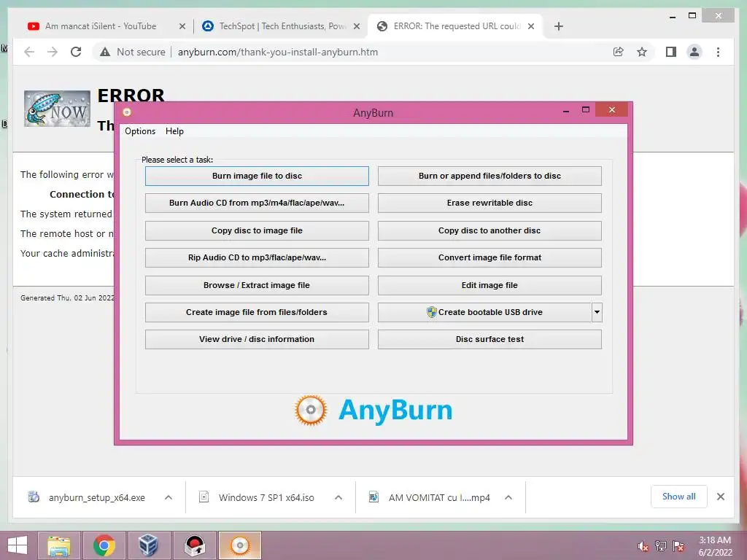747x560 pixels.
Task: Open a new Chrome tab
Action: tap(559, 27)
